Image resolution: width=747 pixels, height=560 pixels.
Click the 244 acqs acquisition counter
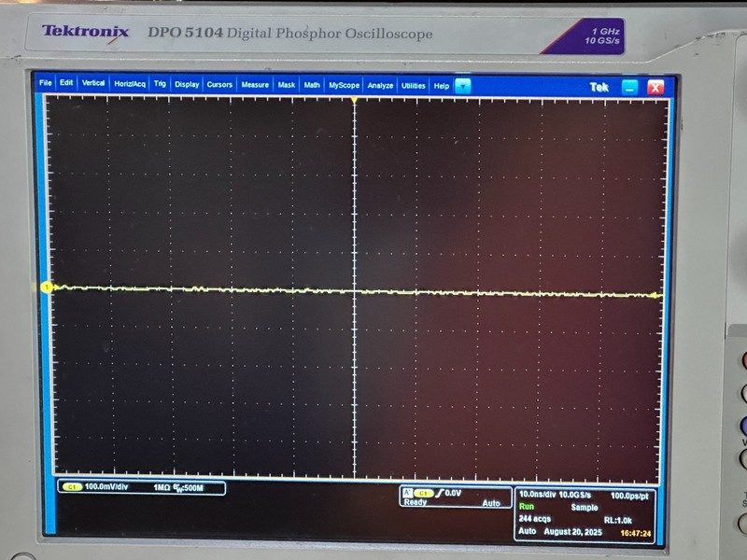[535, 519]
